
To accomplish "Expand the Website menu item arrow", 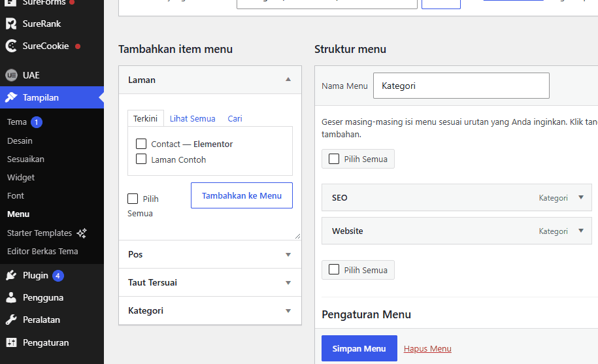I will point(581,231).
